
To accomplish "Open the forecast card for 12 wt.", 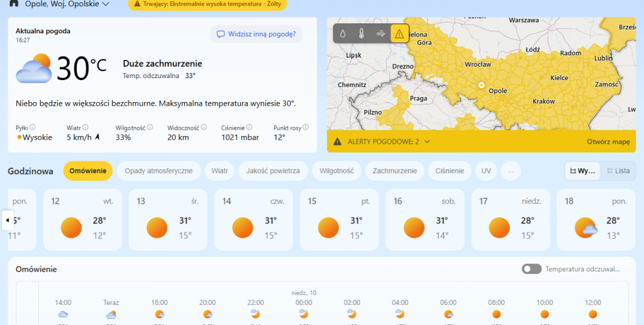I will [82, 220].
